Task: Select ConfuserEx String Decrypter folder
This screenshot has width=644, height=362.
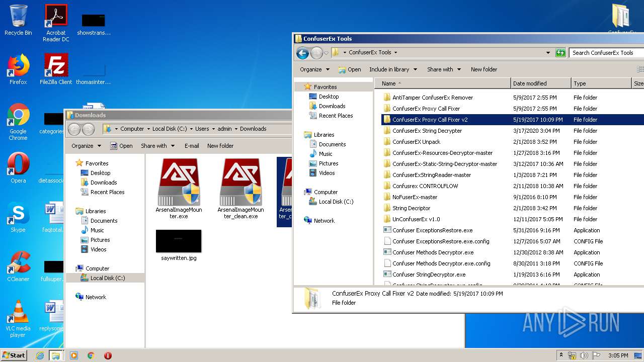Action: coord(427,131)
